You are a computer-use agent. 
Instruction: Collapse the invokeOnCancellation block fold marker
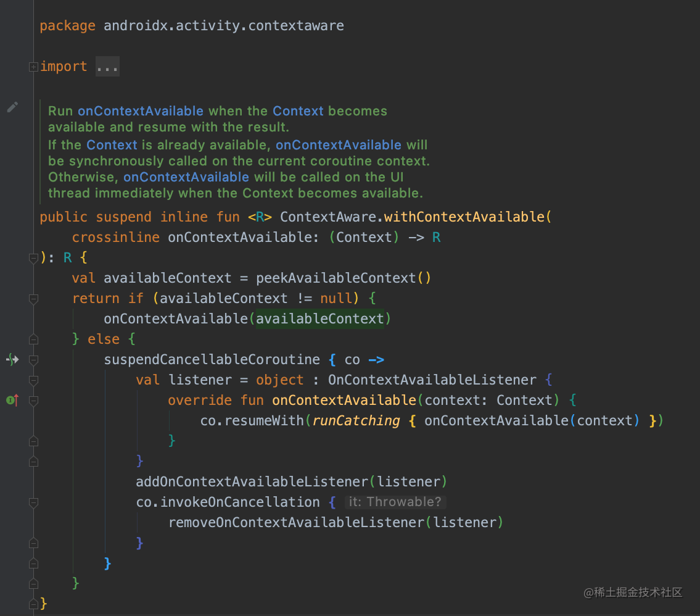(33, 502)
